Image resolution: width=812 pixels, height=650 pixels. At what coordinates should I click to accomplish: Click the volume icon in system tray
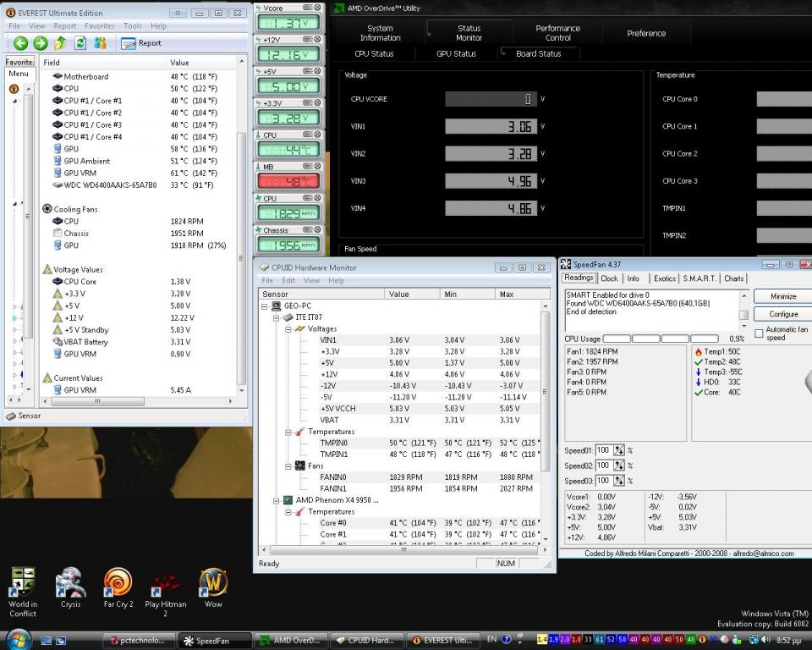(766, 640)
